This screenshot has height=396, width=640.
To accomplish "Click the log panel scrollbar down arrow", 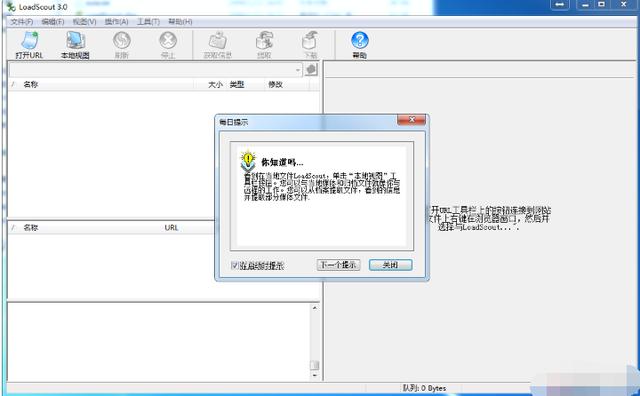I will coord(314,375).
